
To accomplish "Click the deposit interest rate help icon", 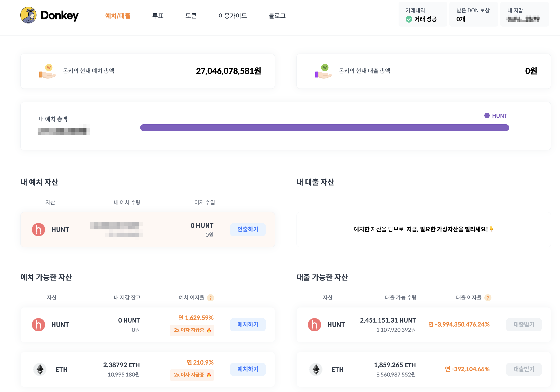I will point(210,298).
